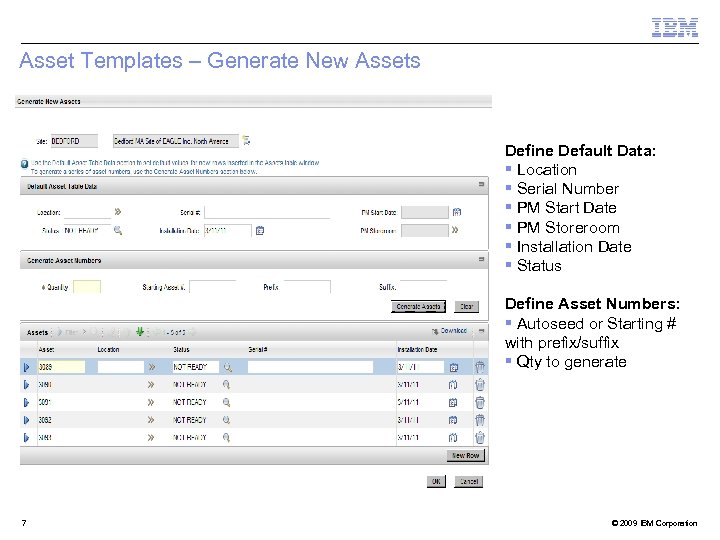Open status lookup magnifier for asset 3093
The width and height of the screenshot is (720, 540).
pyautogui.click(x=226, y=438)
